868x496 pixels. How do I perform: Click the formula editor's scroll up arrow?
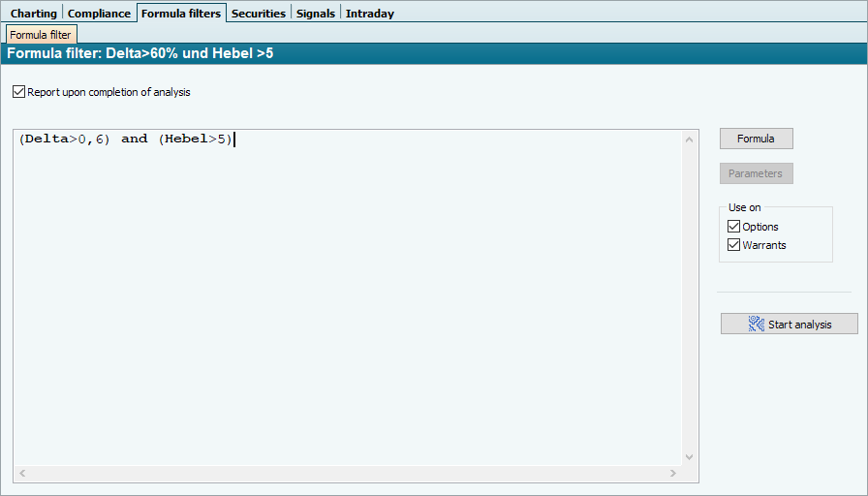(690, 139)
